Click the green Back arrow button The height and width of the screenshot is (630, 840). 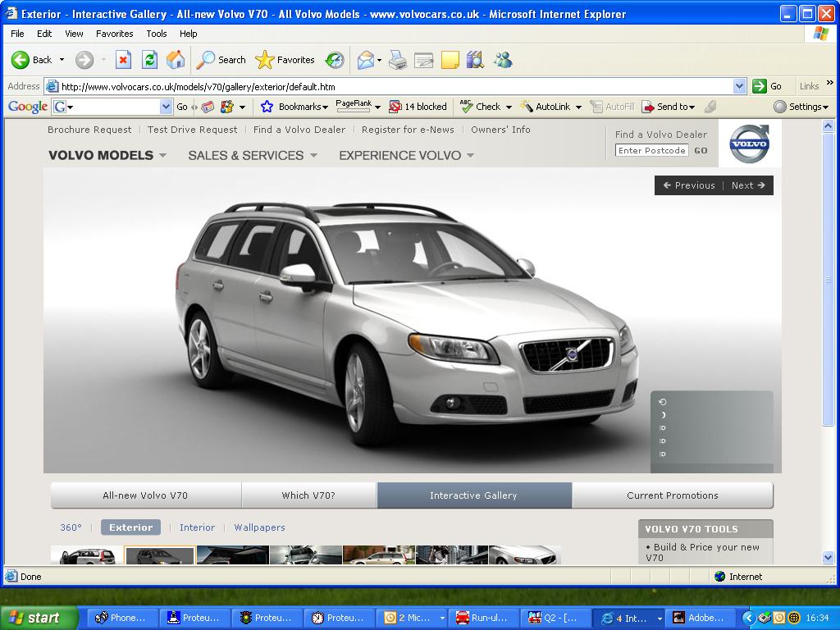tap(21, 60)
